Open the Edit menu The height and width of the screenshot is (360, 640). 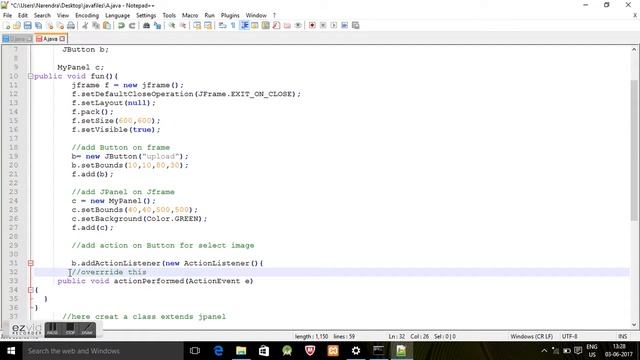[x=23, y=15]
